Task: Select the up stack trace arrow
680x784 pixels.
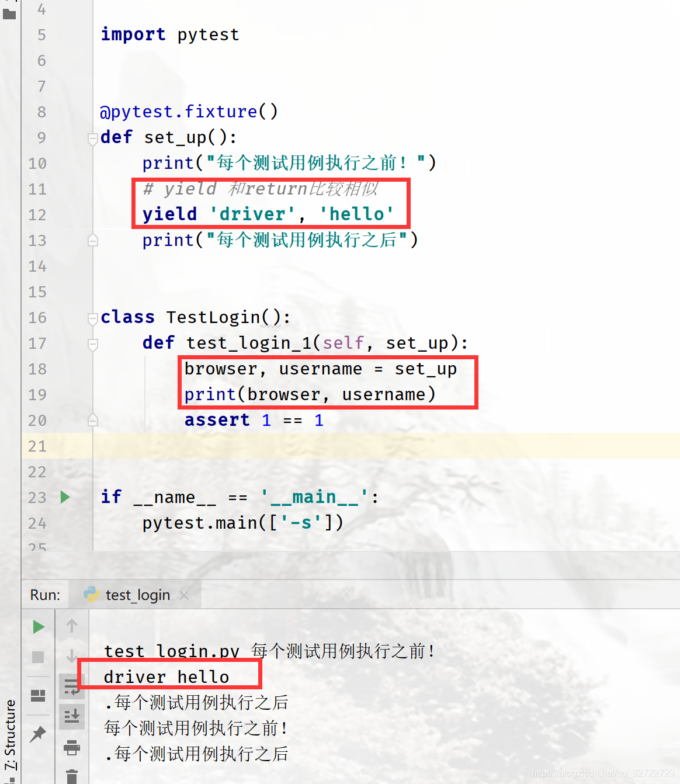Action: (x=72, y=626)
